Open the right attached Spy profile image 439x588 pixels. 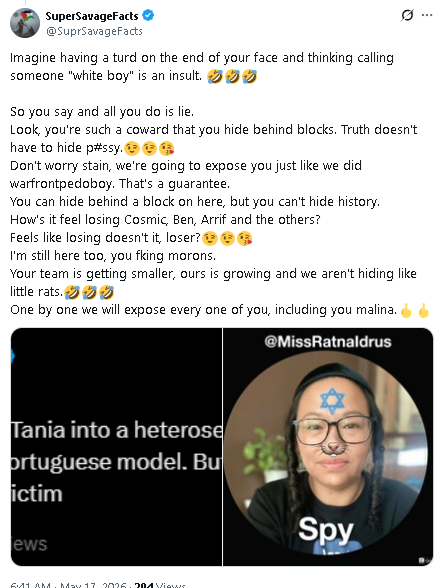pyautogui.click(x=328, y=447)
